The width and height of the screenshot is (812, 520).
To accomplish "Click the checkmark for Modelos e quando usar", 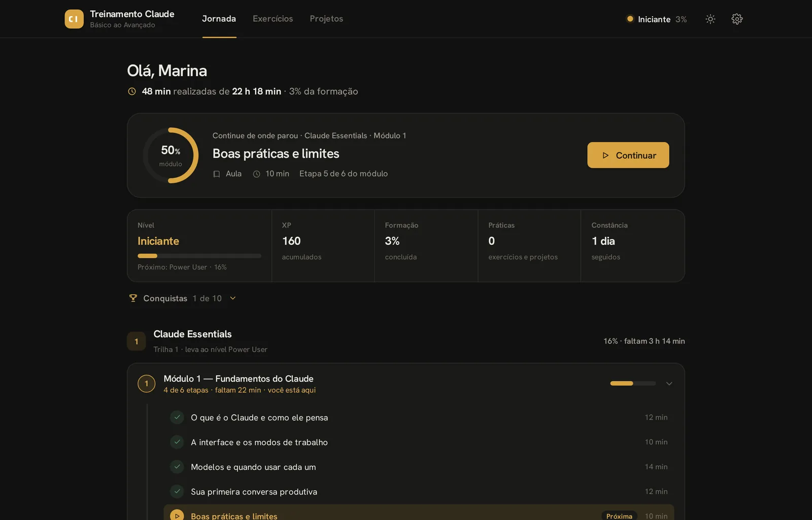I will point(177,466).
